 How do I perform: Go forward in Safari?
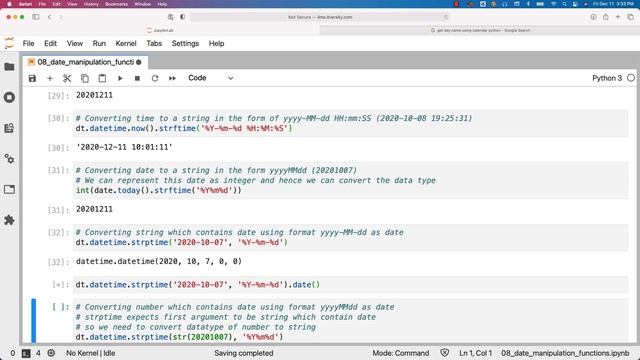pyautogui.click(x=61, y=17)
